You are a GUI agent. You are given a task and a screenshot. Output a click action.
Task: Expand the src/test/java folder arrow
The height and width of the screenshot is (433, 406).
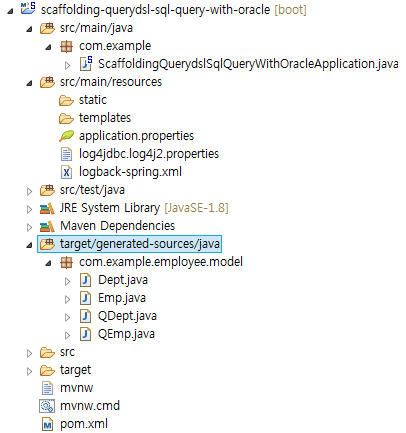tap(29, 191)
